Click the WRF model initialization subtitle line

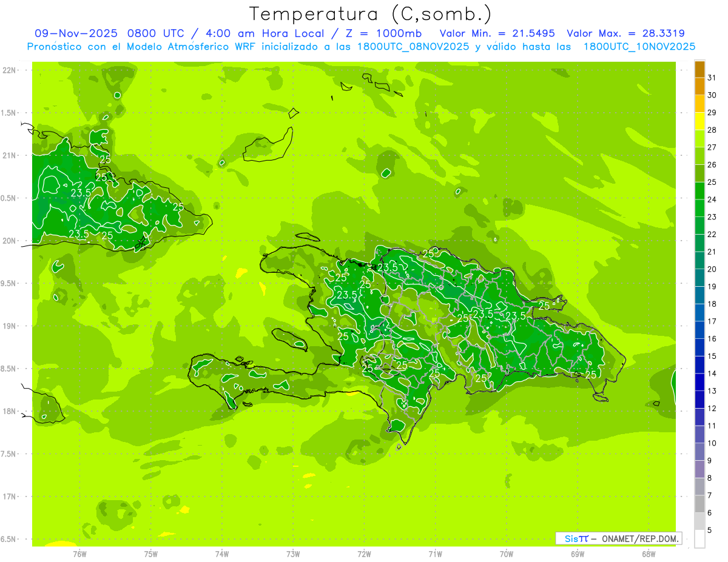pos(362,47)
